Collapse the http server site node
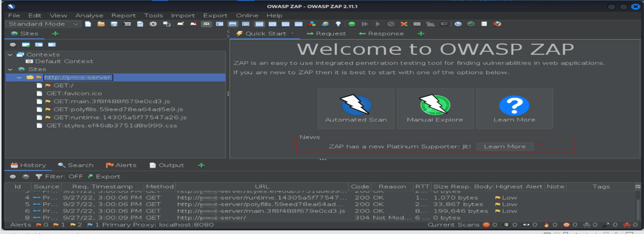This screenshot has height=234, width=644. click(19, 78)
